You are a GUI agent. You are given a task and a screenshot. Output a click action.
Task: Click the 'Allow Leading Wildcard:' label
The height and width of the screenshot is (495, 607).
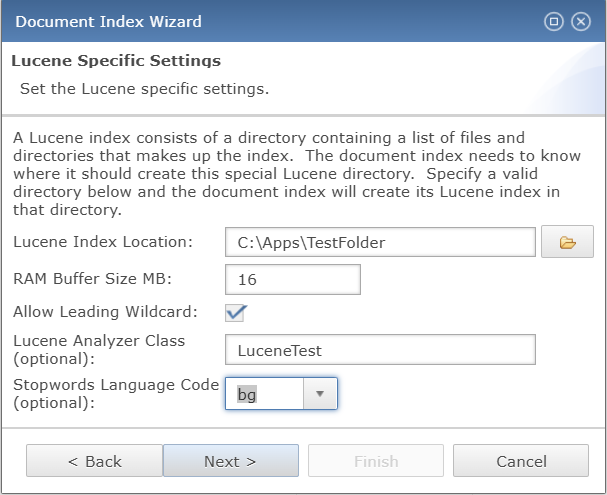[105, 312]
